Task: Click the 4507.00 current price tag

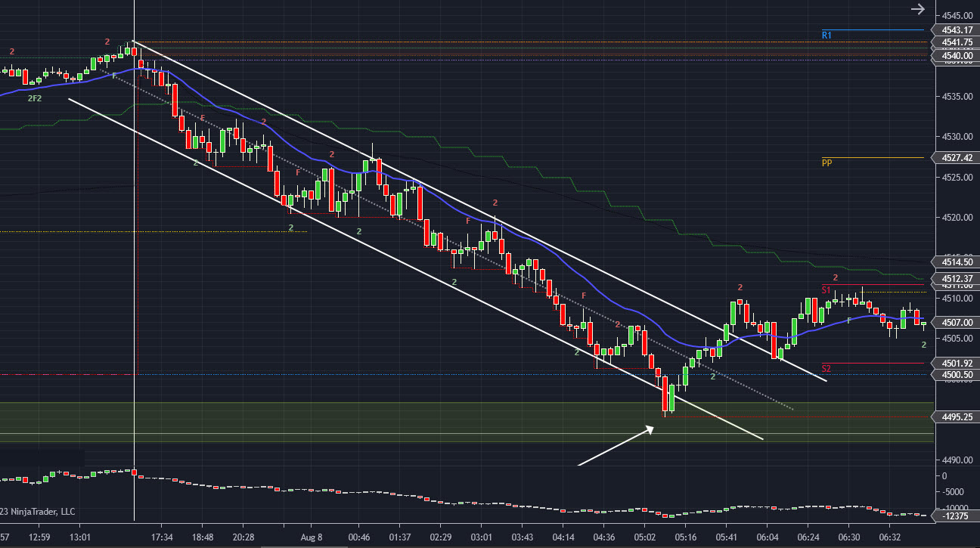Action: (x=957, y=322)
